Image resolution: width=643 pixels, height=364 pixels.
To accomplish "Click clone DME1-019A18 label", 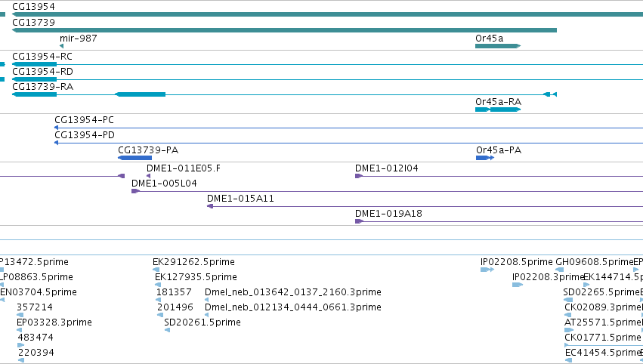I will click(x=388, y=214).
